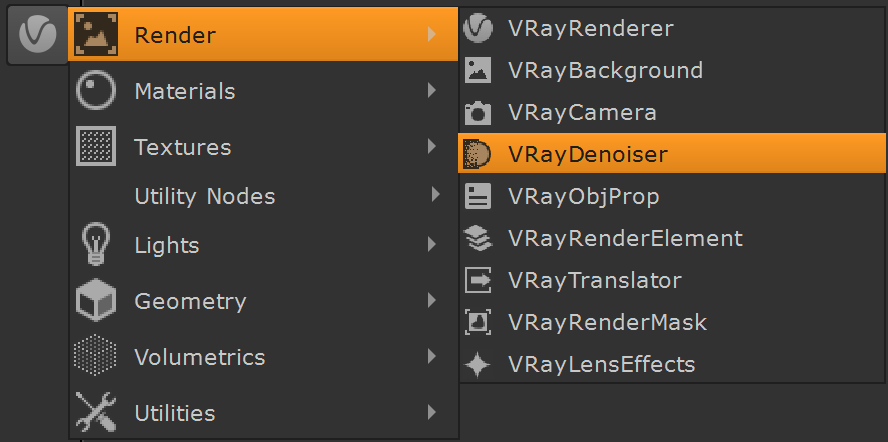Open the Volumetrics menu entry
888x442 pixels.
click(263, 356)
